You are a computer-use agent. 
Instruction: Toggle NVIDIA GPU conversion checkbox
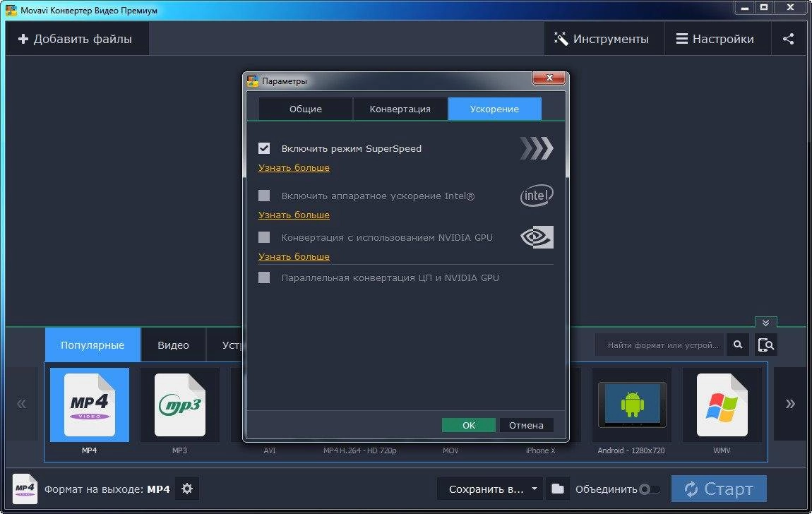(x=264, y=237)
